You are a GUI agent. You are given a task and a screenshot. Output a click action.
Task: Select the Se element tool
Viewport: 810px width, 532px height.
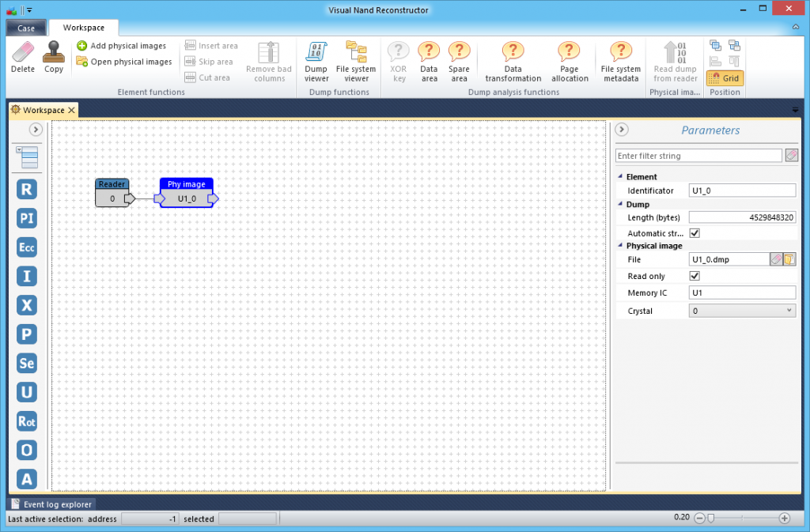point(26,364)
